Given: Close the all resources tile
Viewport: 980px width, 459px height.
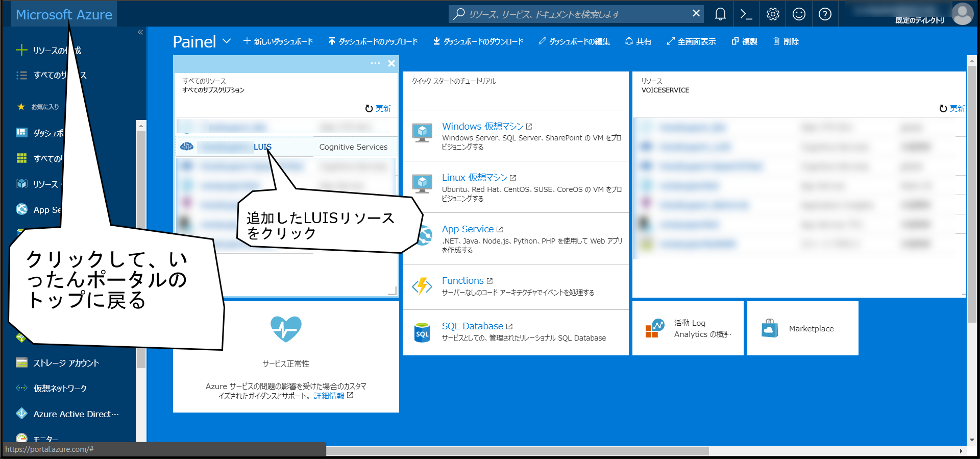Looking at the screenshot, I should (x=391, y=63).
